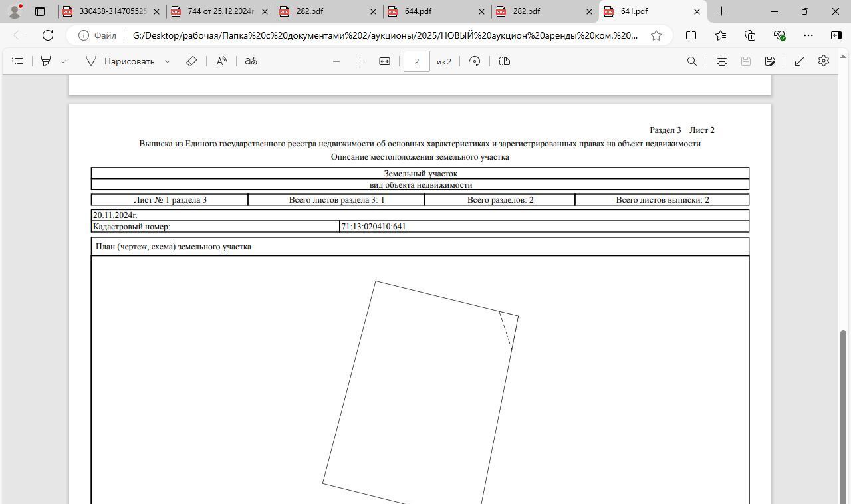Click 'Всего разделов: 2' cell
The image size is (851, 504).
[x=500, y=200]
